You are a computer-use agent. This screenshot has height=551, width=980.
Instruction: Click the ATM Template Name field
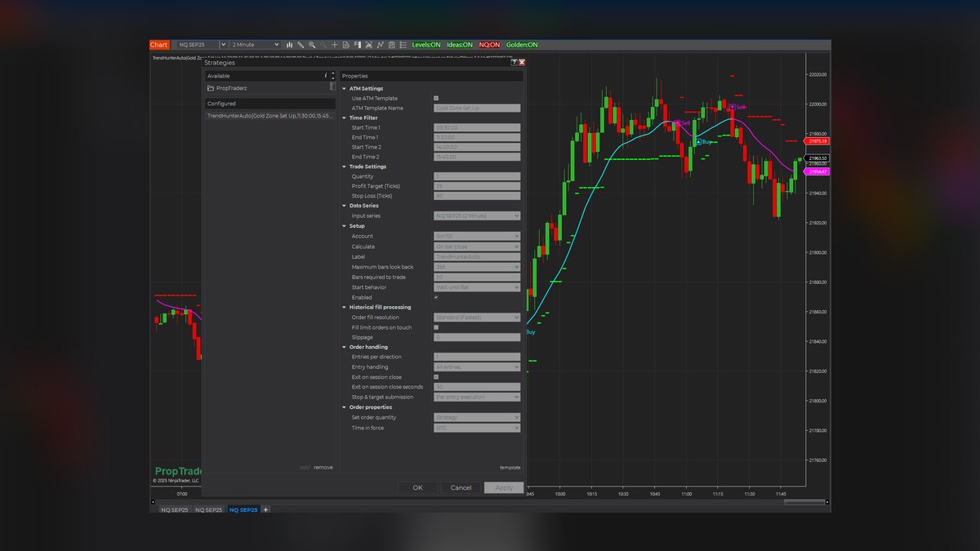(477, 108)
